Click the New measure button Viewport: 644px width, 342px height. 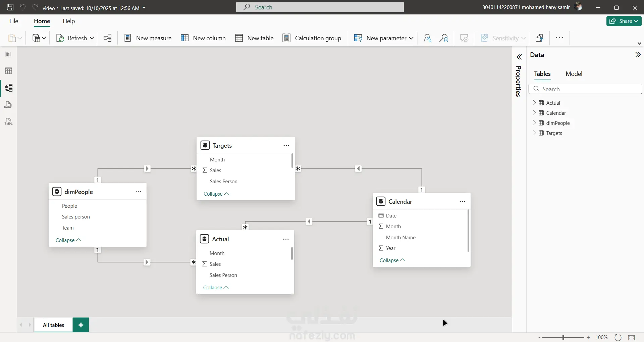148,38
